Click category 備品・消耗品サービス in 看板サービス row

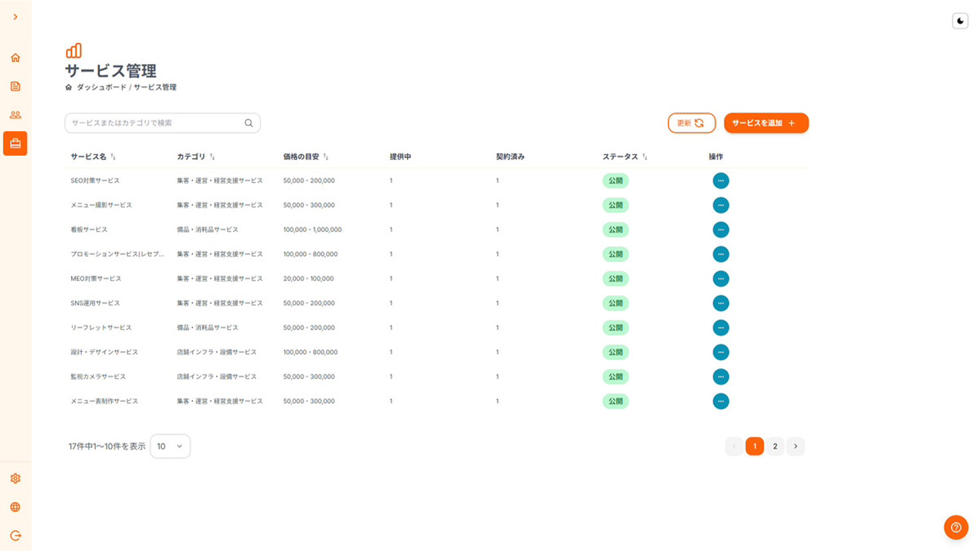pyautogui.click(x=207, y=230)
